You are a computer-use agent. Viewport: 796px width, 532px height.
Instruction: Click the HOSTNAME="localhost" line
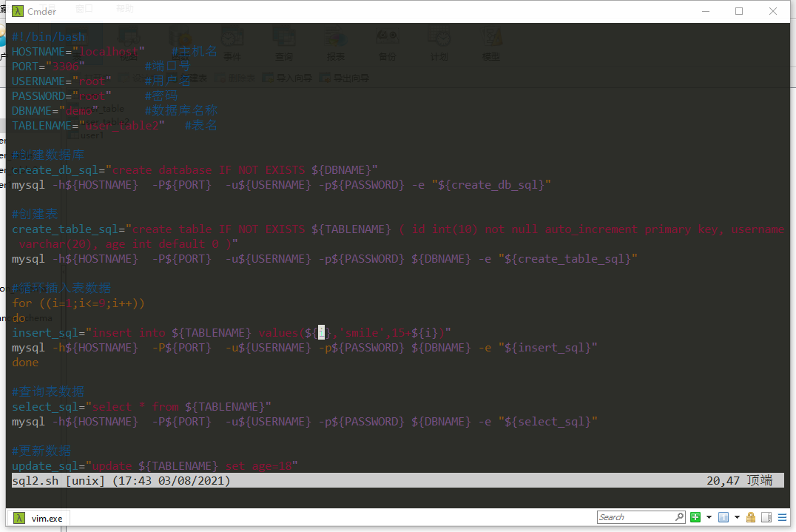[x=78, y=52]
